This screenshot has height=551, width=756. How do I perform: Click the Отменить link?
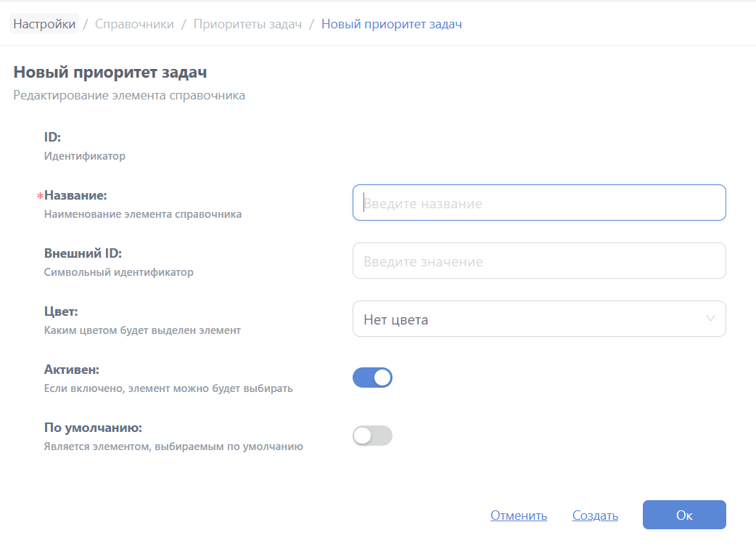pos(519,515)
